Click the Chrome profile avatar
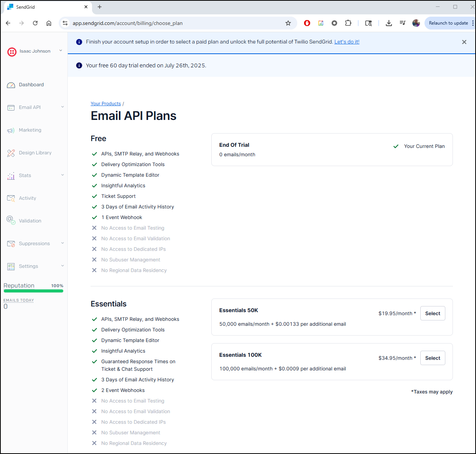 tap(416, 23)
